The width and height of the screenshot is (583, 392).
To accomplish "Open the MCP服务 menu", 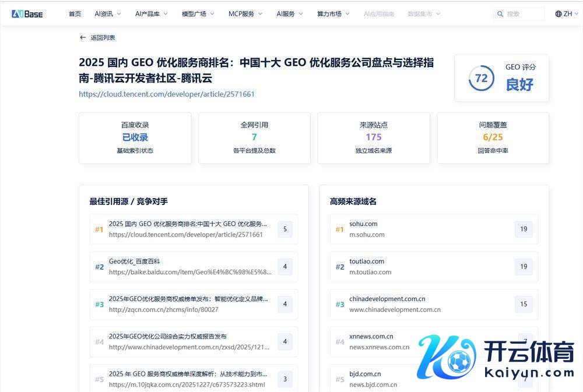I will [245, 14].
